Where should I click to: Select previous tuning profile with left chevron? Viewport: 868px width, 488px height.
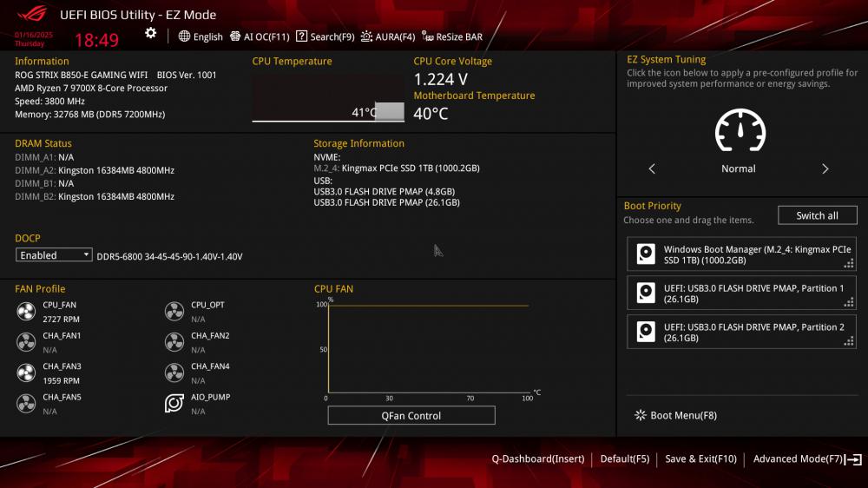pyautogui.click(x=652, y=169)
